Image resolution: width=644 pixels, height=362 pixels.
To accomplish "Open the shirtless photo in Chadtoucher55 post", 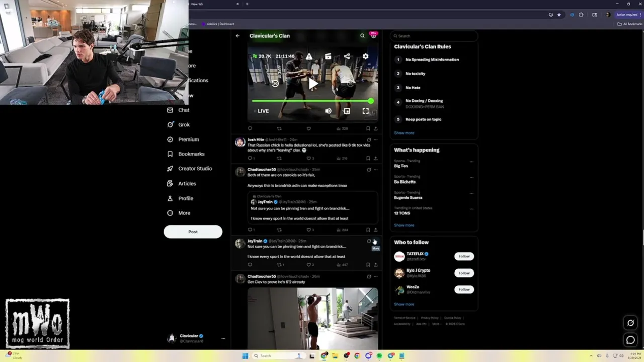I will tap(312, 318).
